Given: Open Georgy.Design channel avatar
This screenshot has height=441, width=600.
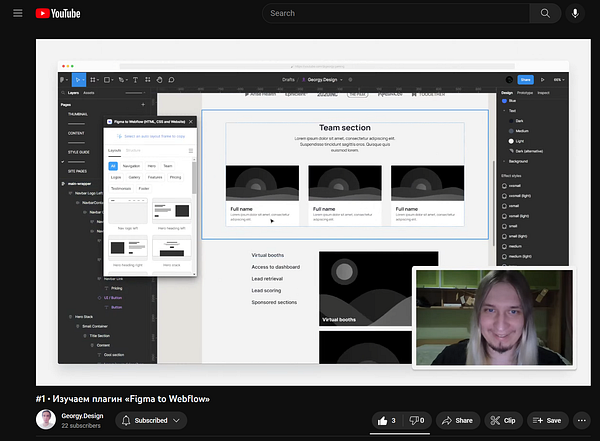Looking at the screenshot, I should click(x=46, y=420).
